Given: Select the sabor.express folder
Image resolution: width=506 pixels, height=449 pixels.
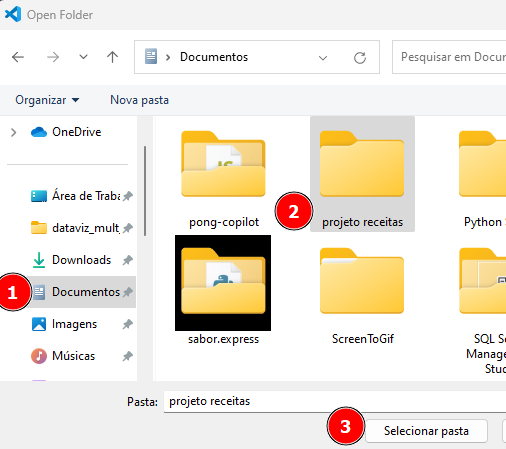Looking at the screenshot, I should [223, 290].
